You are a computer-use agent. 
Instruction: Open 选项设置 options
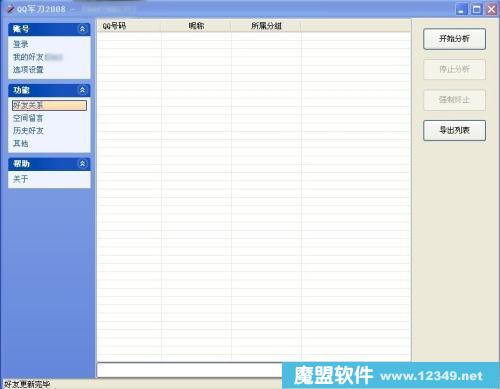click(x=28, y=70)
